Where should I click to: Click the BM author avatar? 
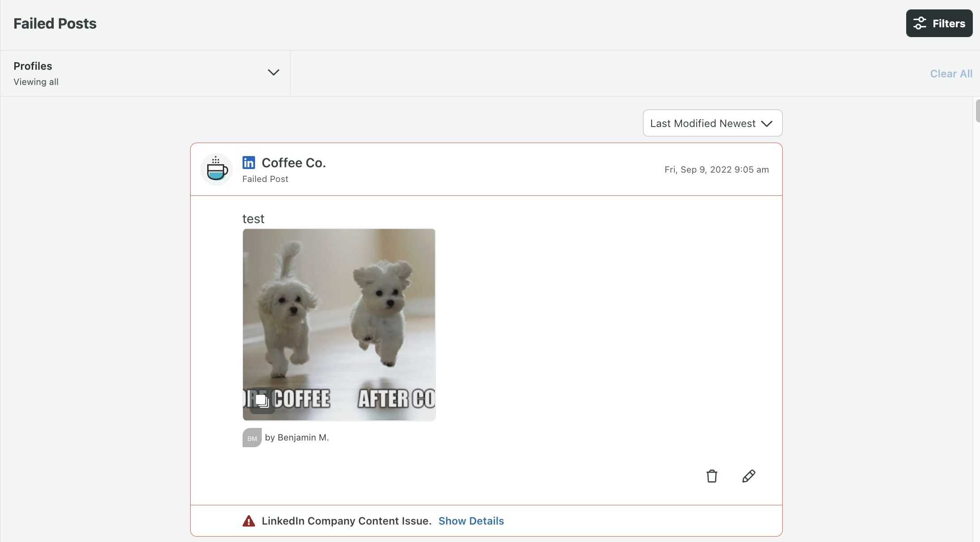pos(252,438)
